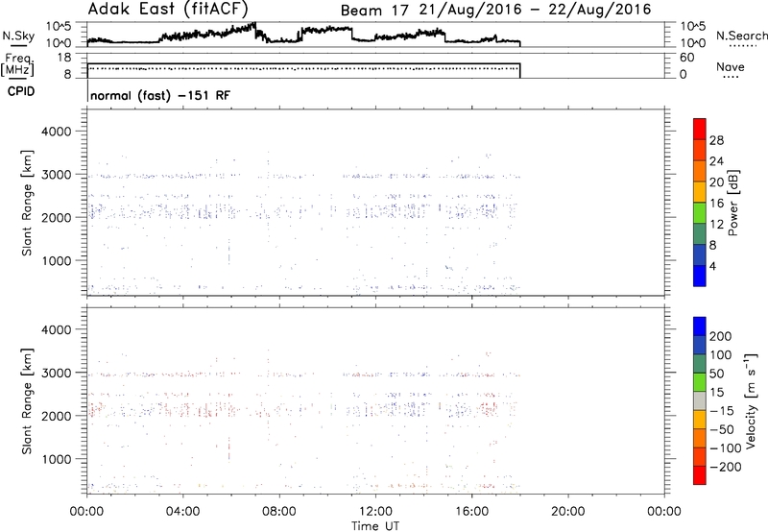The image size is (768, 532).
Task: Click the green Velocity segment between 15 and 50
Action: [x=700, y=382]
